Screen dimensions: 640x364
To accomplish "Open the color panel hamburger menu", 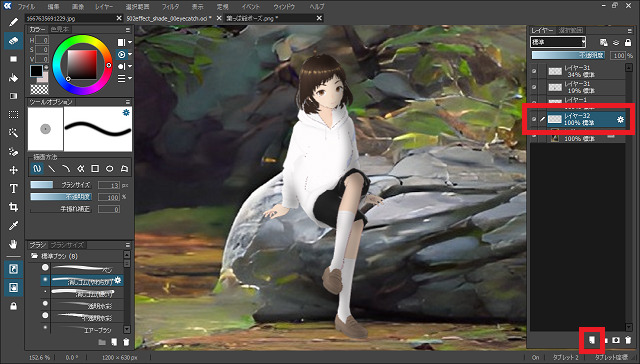I will tap(128, 30).
